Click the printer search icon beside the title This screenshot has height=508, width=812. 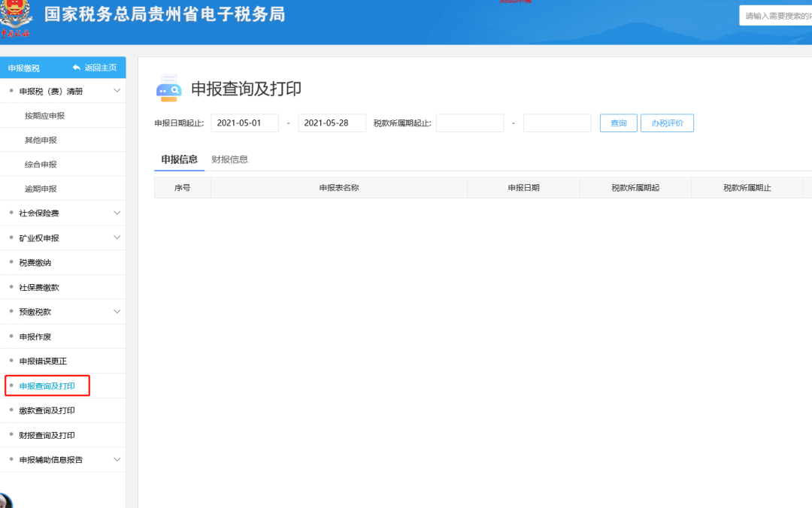pos(169,88)
